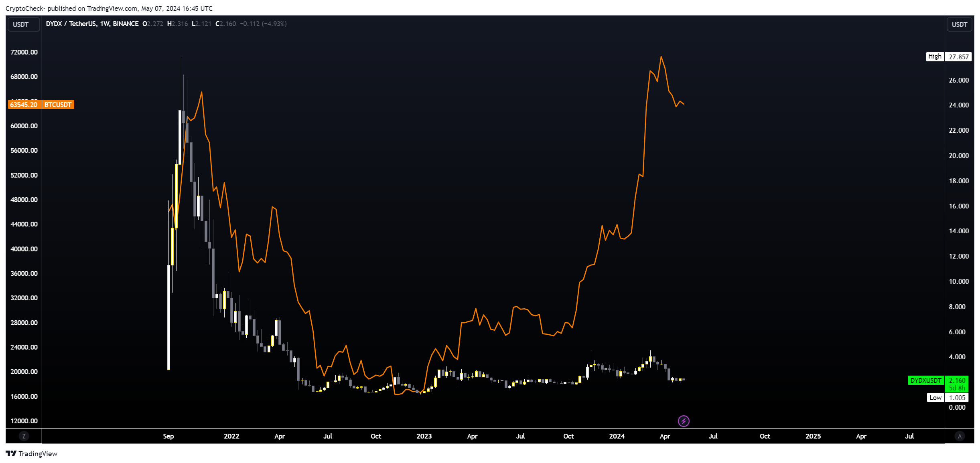The image size is (980, 463).
Task: Click the 2025 time axis label
Action: pos(813,436)
